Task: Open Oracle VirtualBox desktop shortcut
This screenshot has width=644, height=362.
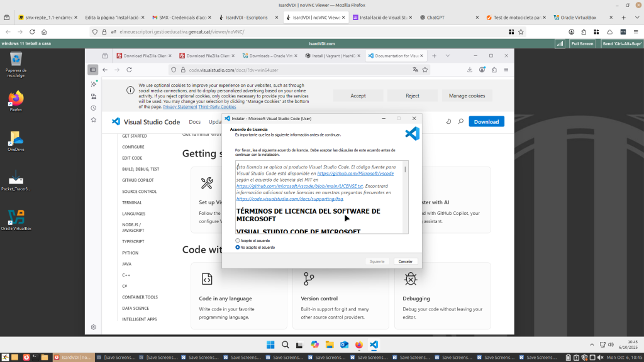Action: coord(16,219)
